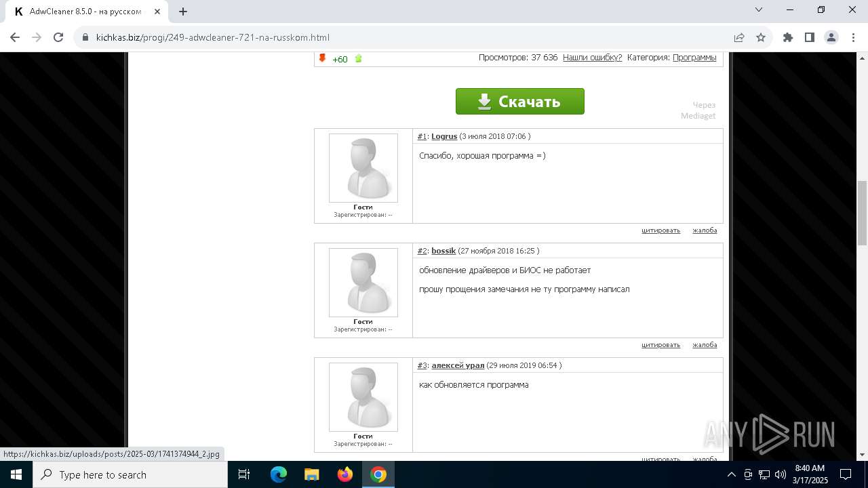Click the Через Mediaget text
This screenshot has height=488, width=868.
698,110
